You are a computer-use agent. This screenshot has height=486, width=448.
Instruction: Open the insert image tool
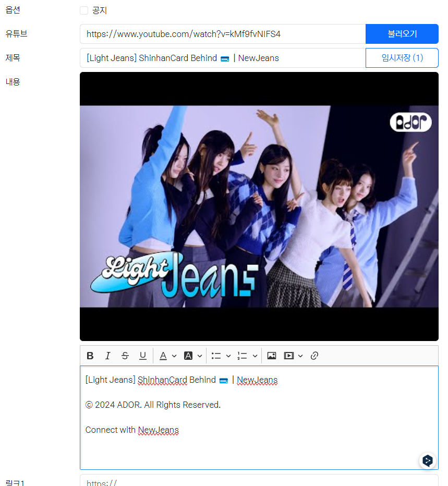point(272,356)
